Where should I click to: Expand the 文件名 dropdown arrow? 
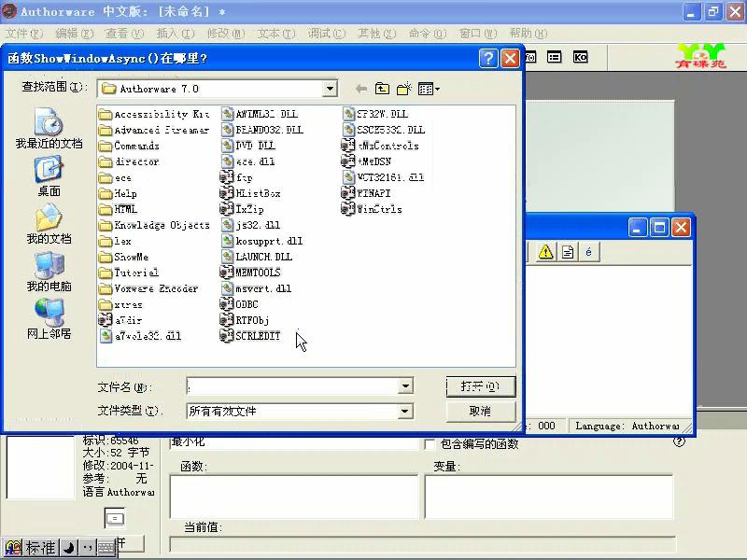point(405,386)
